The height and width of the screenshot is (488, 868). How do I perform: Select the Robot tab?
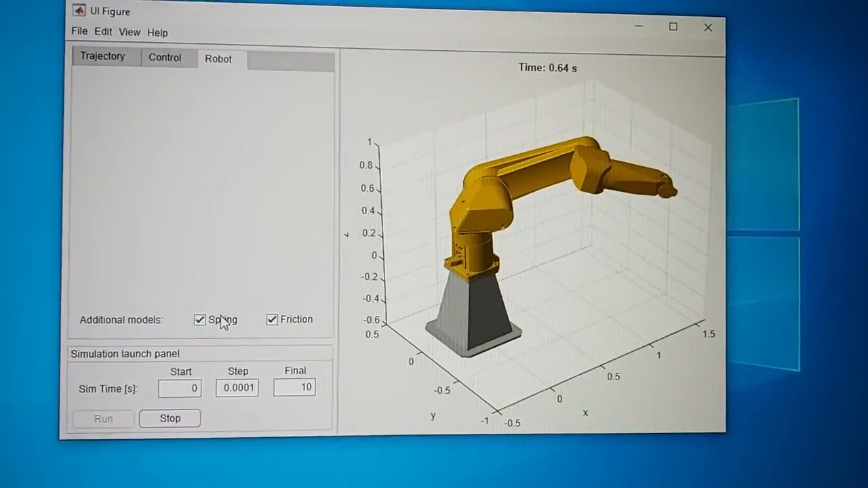tap(218, 59)
